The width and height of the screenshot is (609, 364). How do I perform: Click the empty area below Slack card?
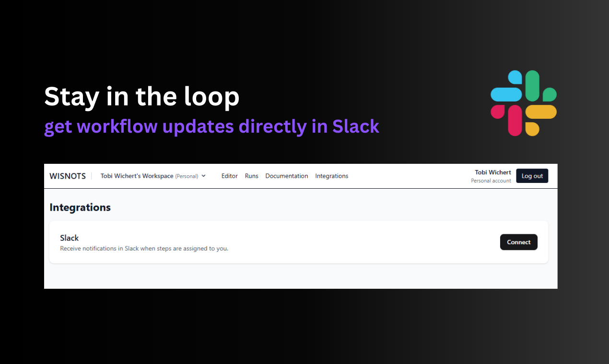301,276
